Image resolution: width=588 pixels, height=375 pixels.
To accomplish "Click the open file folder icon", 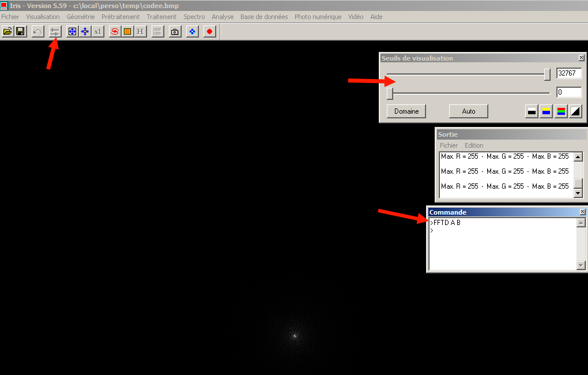I will point(7,32).
